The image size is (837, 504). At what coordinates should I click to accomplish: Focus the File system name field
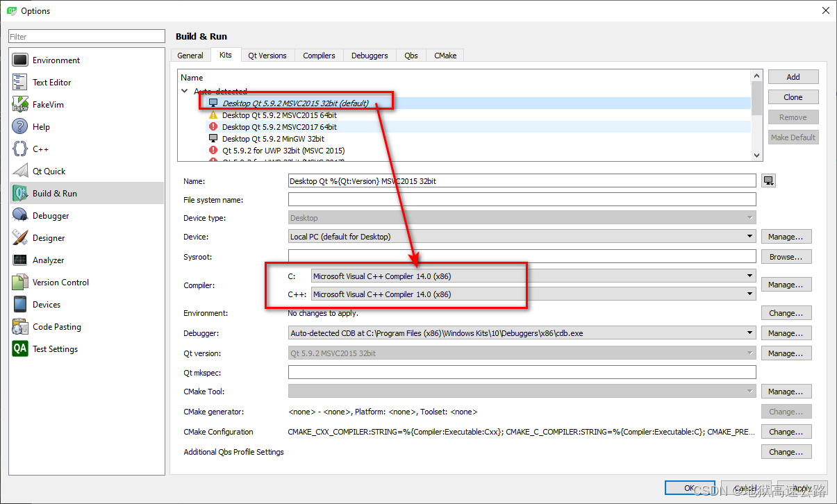click(522, 199)
